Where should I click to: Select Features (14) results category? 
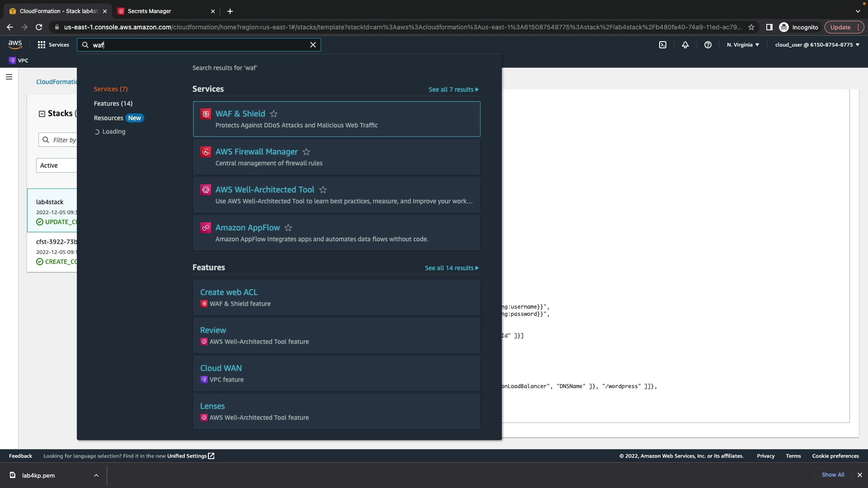tap(113, 103)
